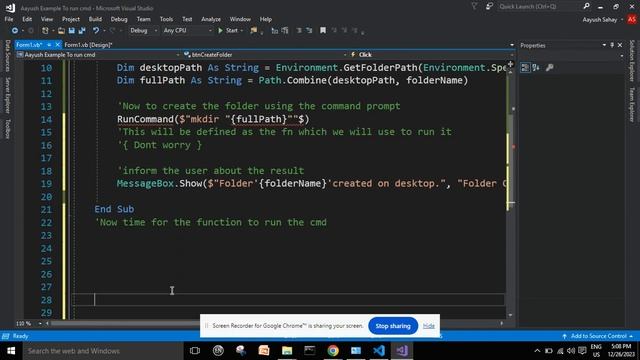Open the View menu

(47, 19)
